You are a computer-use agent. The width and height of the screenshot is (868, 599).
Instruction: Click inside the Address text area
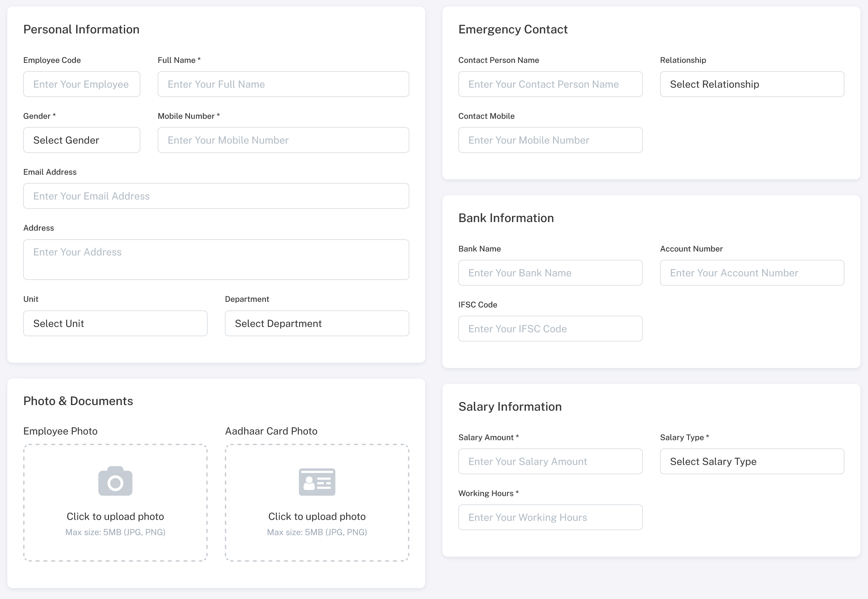pos(216,259)
